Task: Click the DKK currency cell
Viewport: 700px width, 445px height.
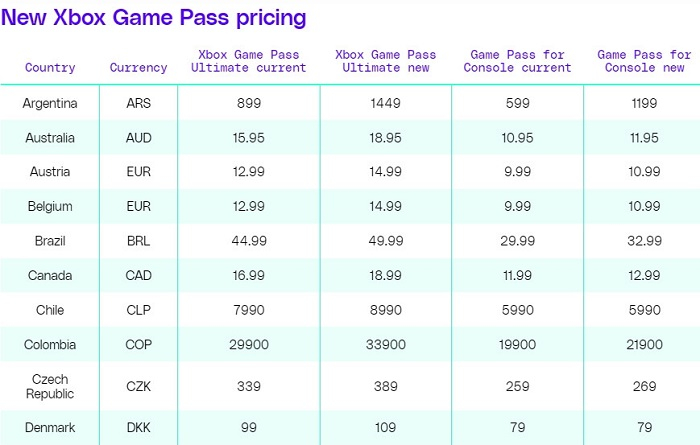Action: (139, 427)
